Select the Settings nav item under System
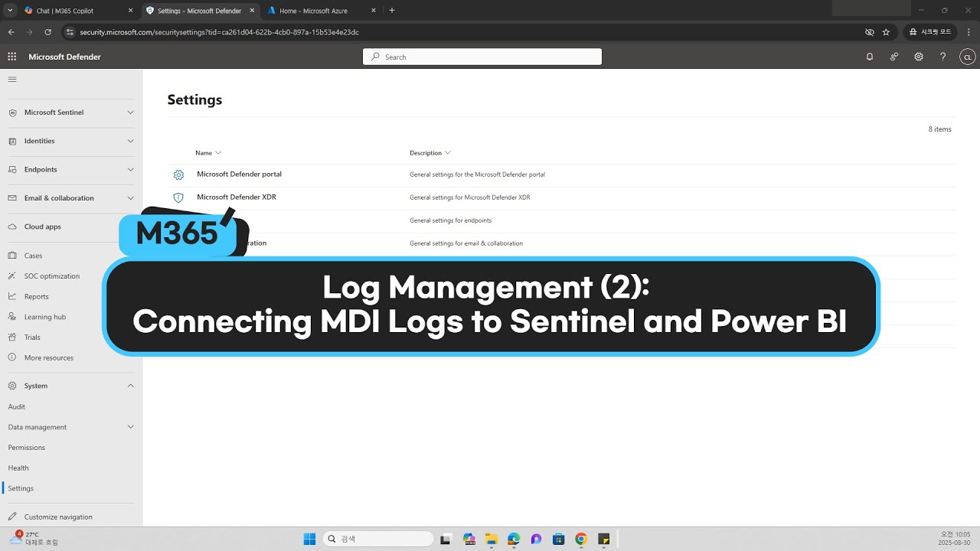 (21, 488)
